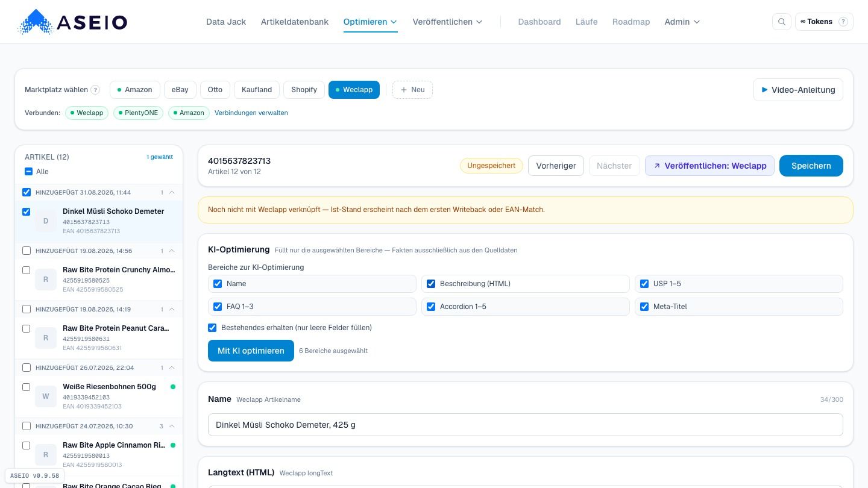Add new marketplace with Neu

point(412,90)
